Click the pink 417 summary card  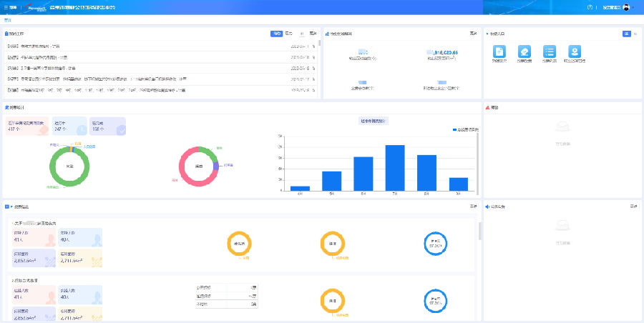click(x=26, y=126)
